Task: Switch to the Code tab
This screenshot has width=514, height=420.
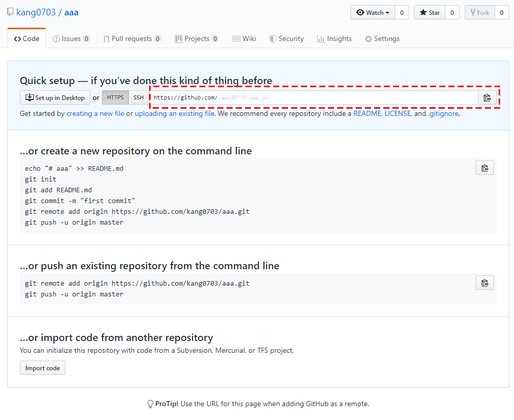Action: click(27, 39)
